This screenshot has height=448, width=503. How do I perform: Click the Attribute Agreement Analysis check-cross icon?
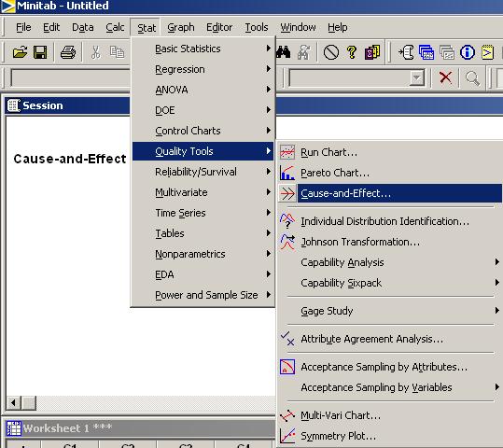coord(287,339)
